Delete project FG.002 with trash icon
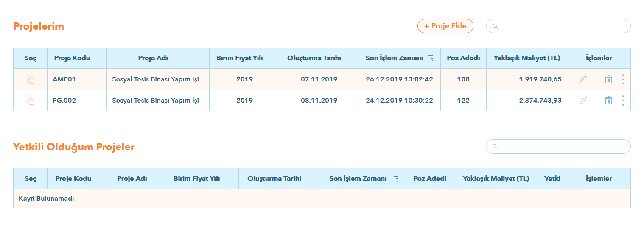 608,101
